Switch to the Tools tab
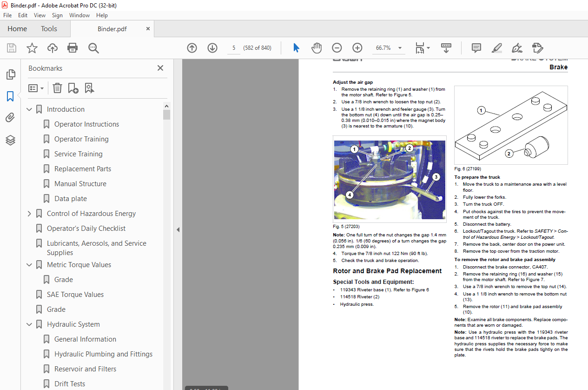Viewport: 588px width, 390px height. pos(49,29)
